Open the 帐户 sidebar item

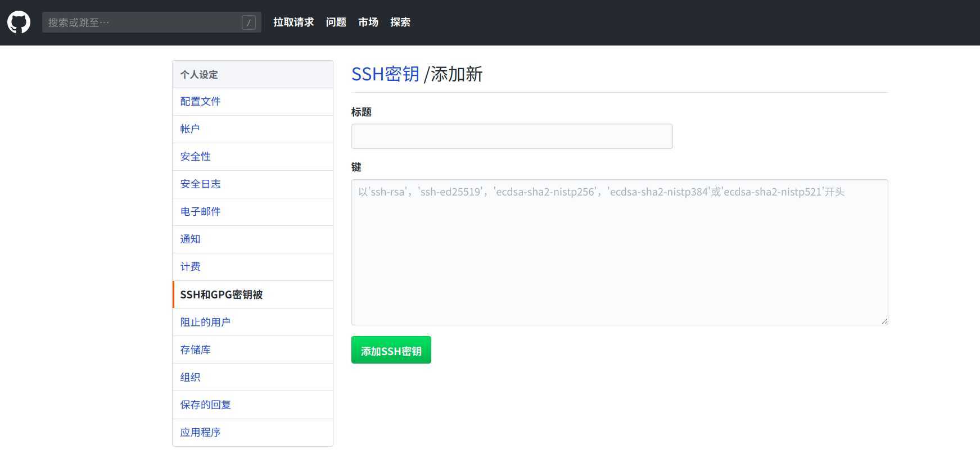tap(252, 129)
